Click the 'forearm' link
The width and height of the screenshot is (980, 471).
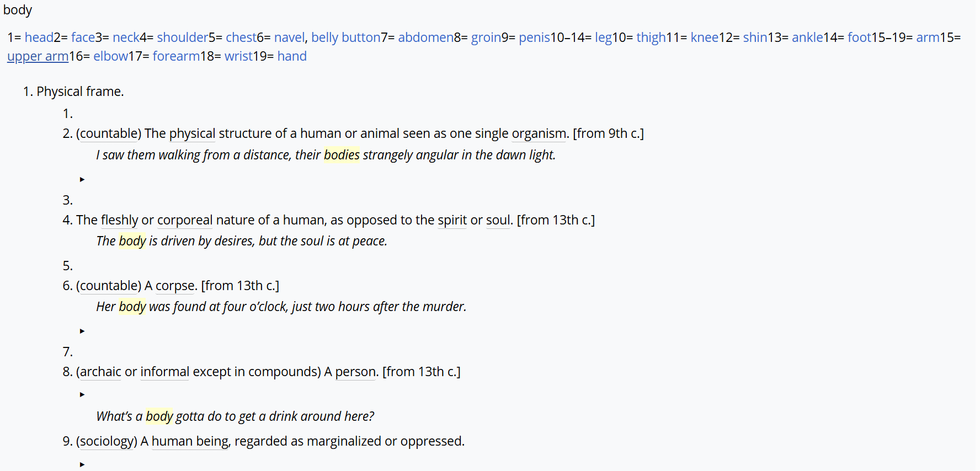point(176,56)
